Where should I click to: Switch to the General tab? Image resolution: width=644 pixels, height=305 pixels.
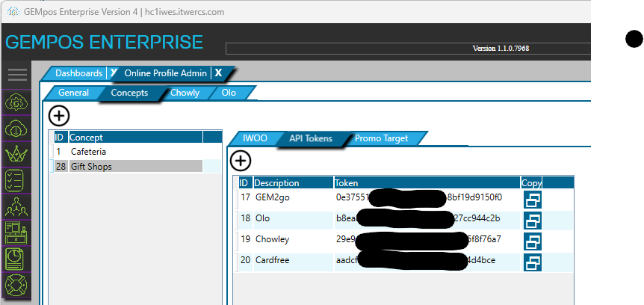pos(73,93)
